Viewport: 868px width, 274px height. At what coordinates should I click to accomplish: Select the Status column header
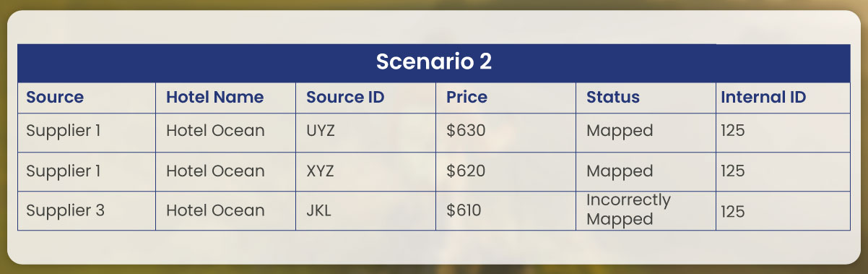pyautogui.click(x=646, y=98)
